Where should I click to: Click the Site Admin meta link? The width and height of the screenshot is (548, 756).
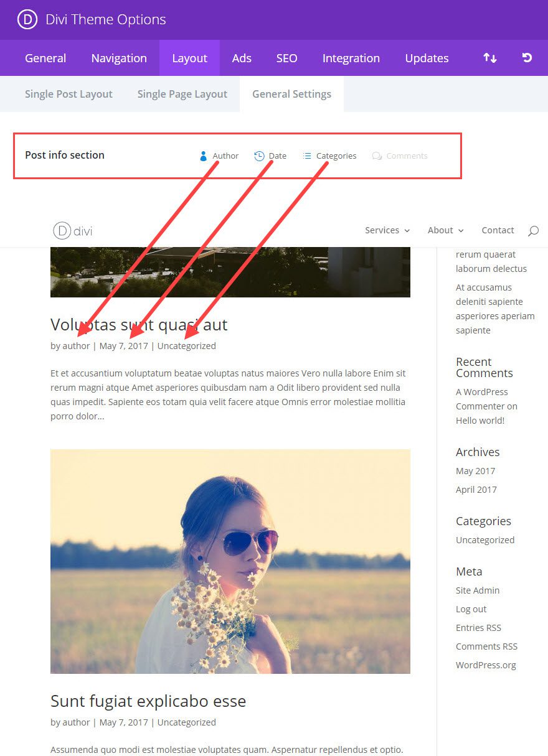(x=478, y=590)
